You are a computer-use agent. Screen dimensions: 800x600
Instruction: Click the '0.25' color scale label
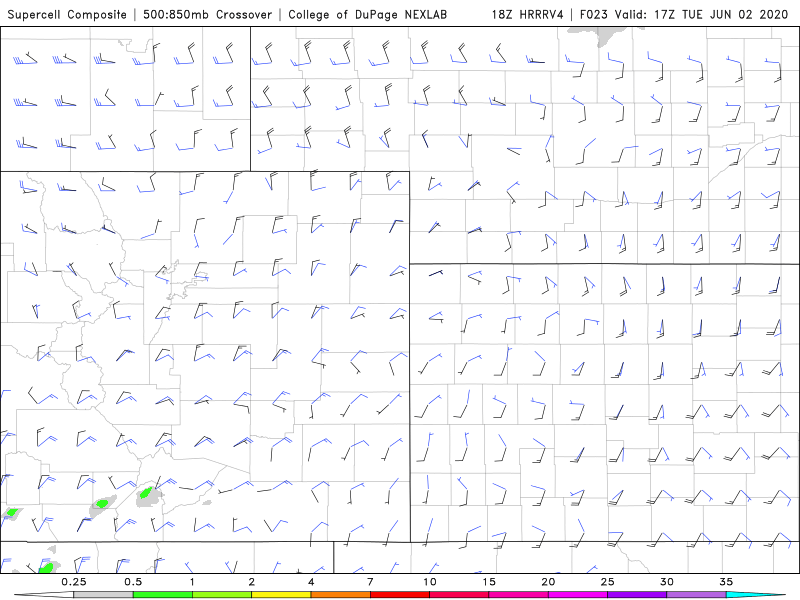point(73,582)
